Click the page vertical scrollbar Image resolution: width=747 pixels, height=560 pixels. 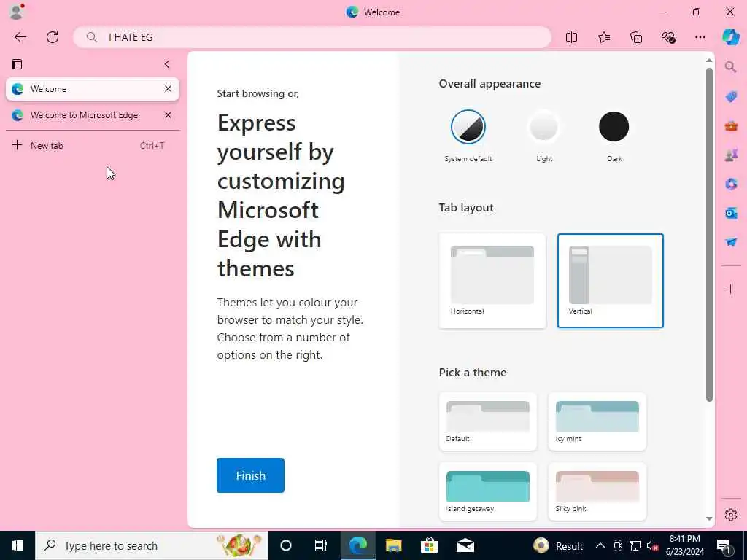709,234
